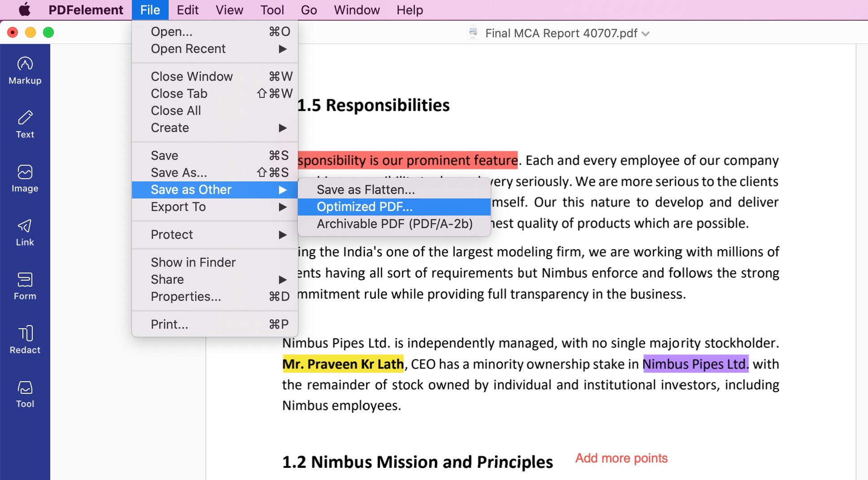This screenshot has height=480, width=868.
Task: Choose Close Tab menu item
Action: point(215,93)
